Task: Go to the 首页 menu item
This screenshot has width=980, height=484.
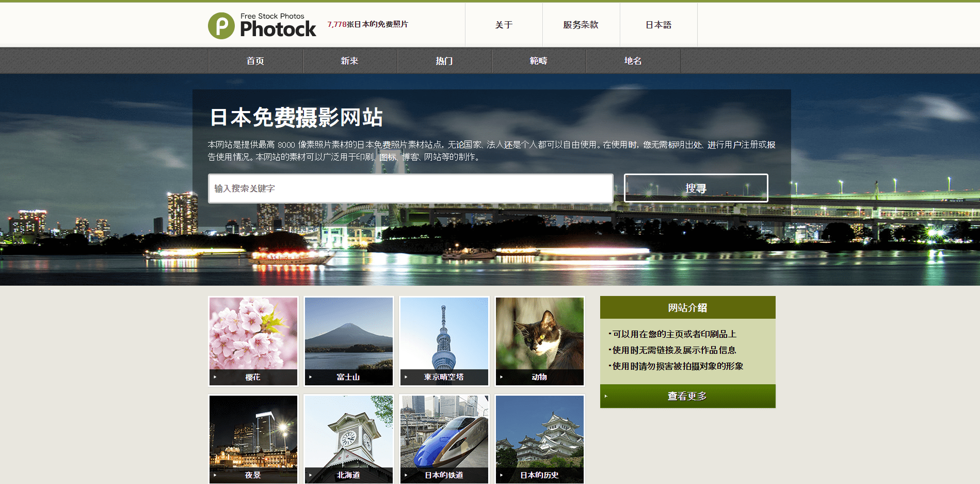Action: coord(255,61)
